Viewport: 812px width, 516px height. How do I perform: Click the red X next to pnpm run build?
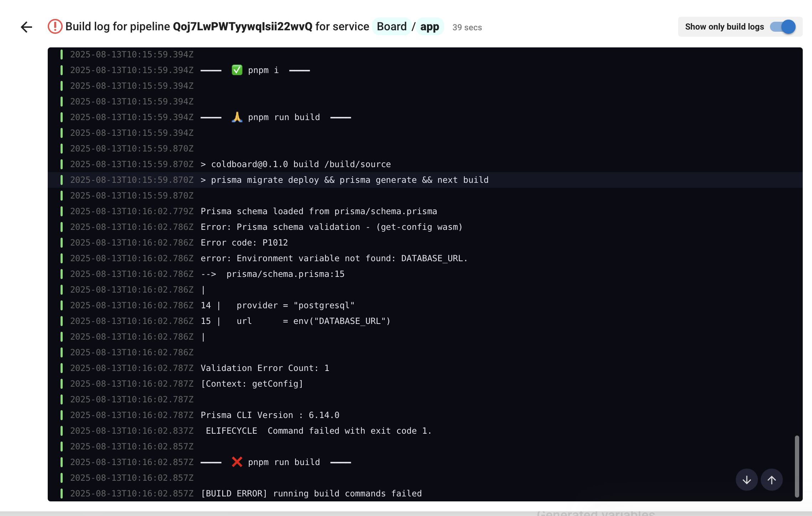tap(237, 462)
